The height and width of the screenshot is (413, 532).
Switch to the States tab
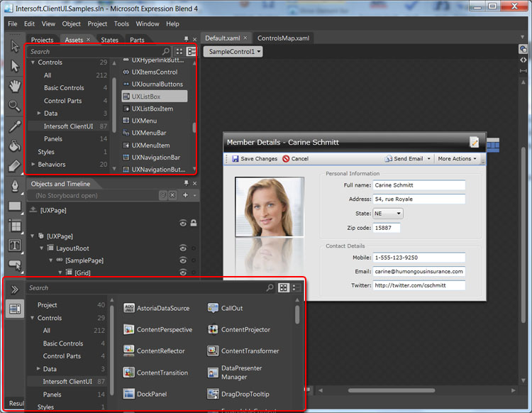(x=109, y=40)
